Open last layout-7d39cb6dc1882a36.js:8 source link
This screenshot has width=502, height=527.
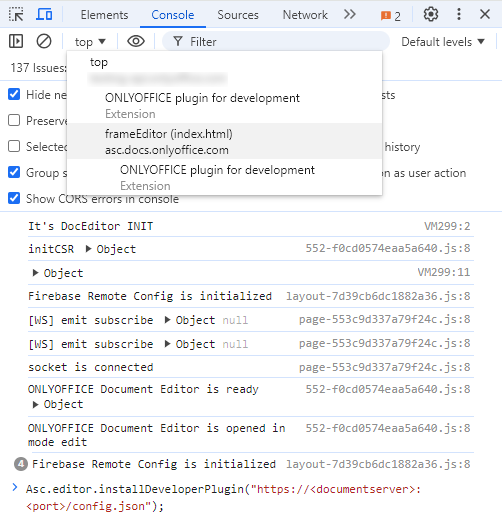coord(378,464)
